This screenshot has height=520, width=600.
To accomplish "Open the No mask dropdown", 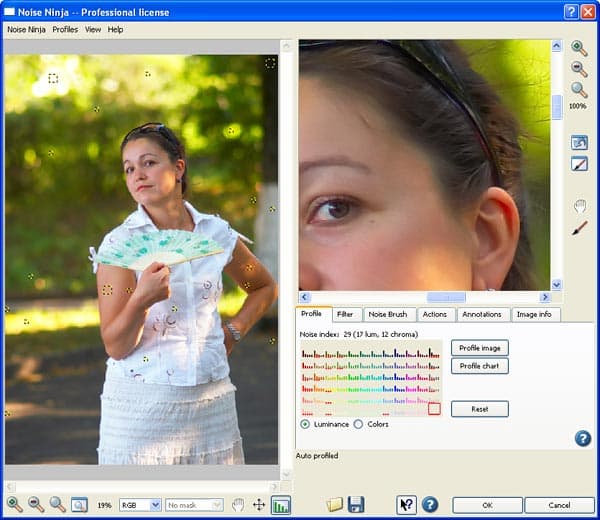I will (x=194, y=505).
